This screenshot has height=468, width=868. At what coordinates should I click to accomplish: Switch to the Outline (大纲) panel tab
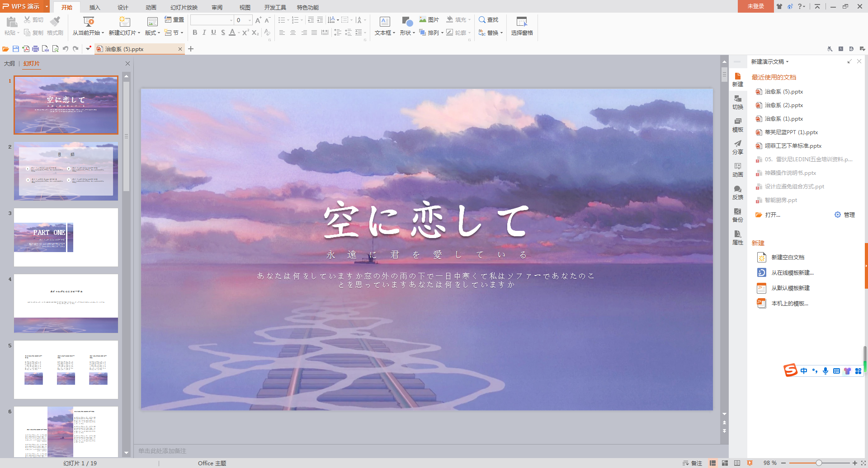pyautogui.click(x=9, y=64)
